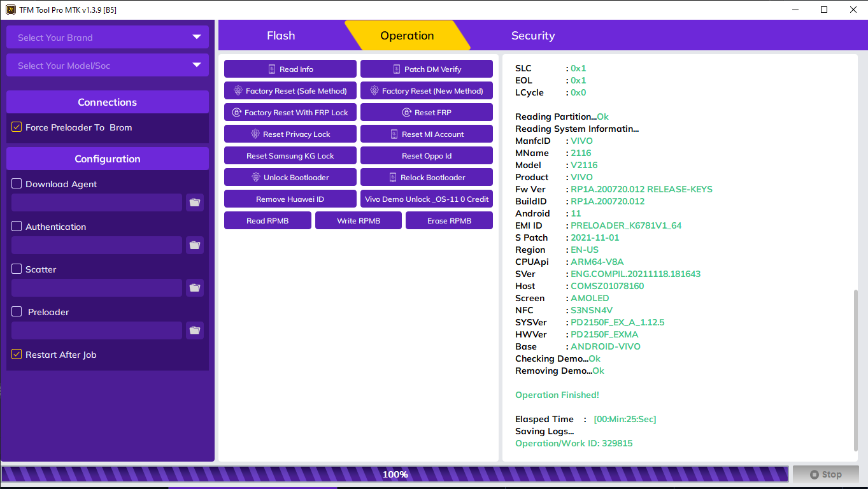Click the Configuration section header

tap(108, 159)
